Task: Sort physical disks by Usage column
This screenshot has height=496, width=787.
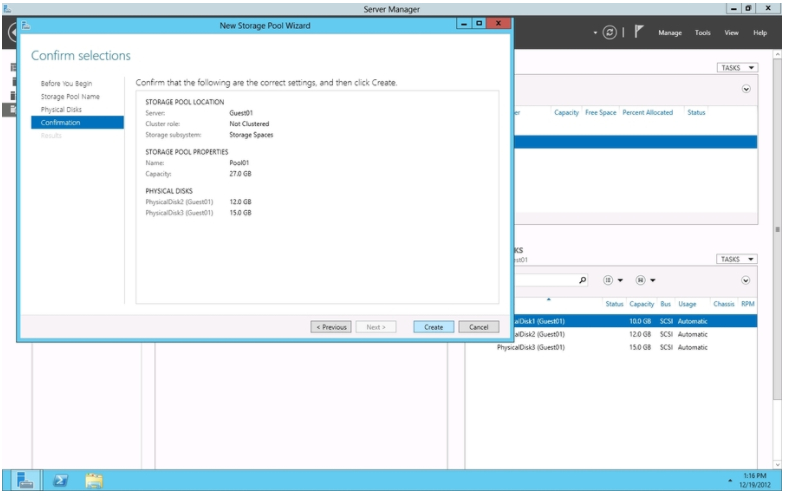Action: 687,304
